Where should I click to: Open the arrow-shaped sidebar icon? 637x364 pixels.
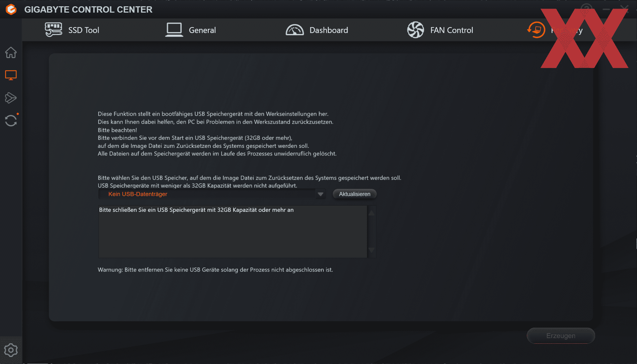pyautogui.click(x=11, y=98)
